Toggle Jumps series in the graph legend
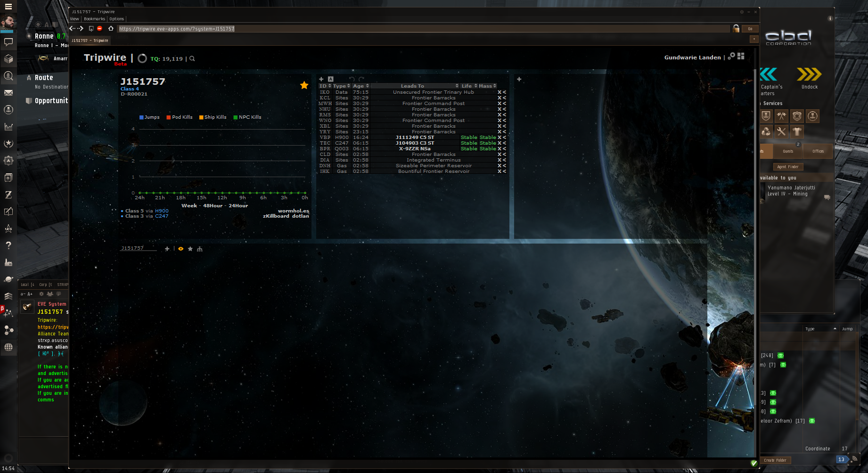This screenshot has width=868, height=473. (149, 117)
